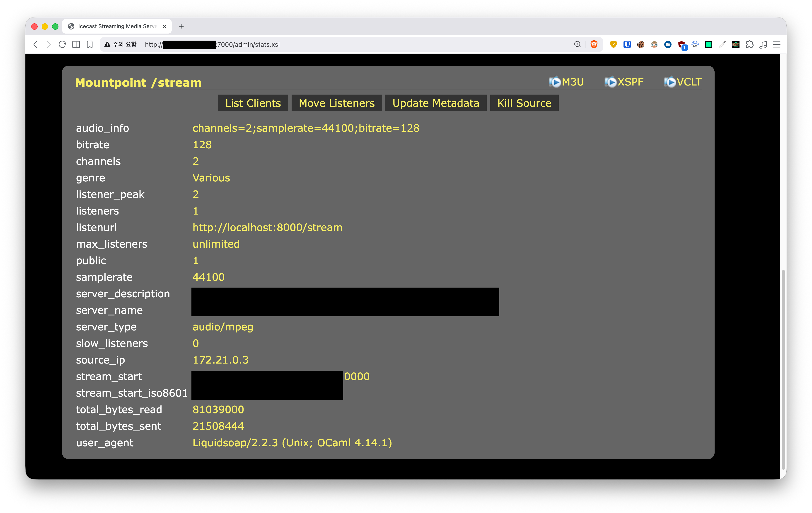Open the zoom magnifier in address bar

[577, 44]
